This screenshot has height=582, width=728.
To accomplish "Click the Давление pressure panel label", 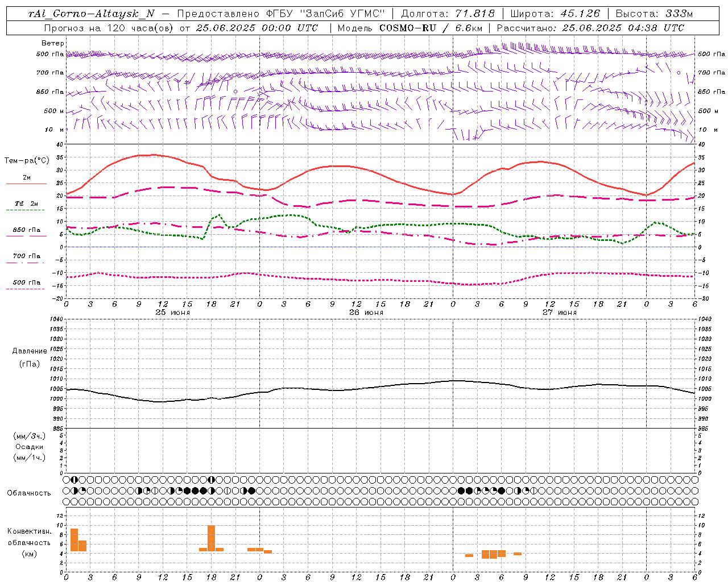I will (30, 351).
